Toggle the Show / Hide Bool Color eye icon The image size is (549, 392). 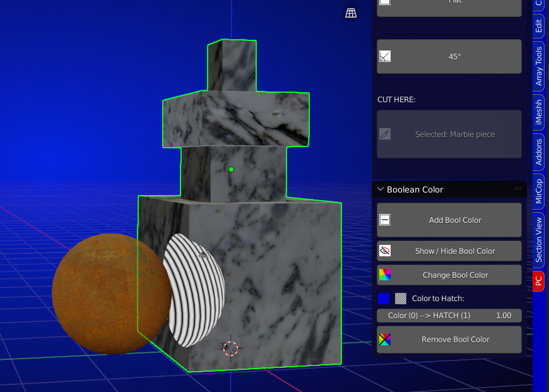[x=385, y=251]
